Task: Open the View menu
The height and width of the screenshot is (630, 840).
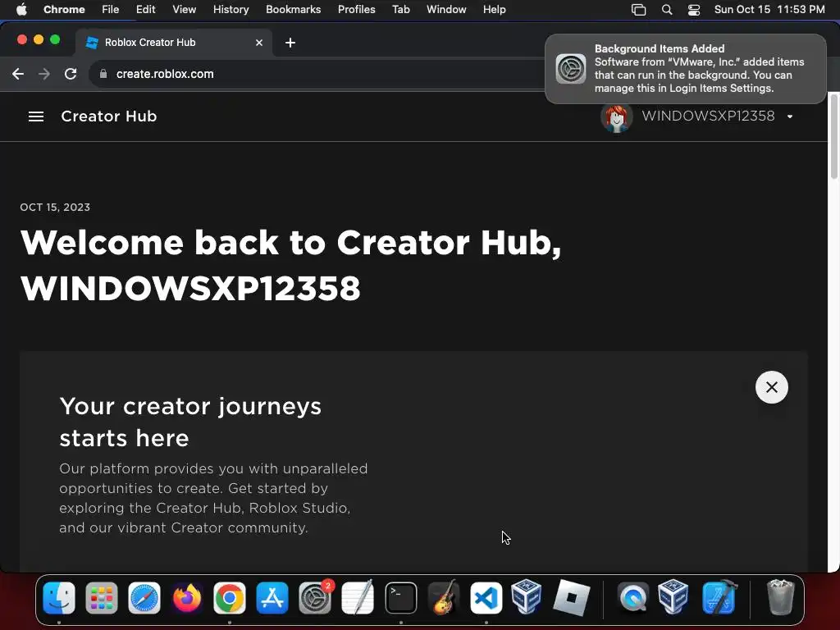Action: click(x=184, y=10)
